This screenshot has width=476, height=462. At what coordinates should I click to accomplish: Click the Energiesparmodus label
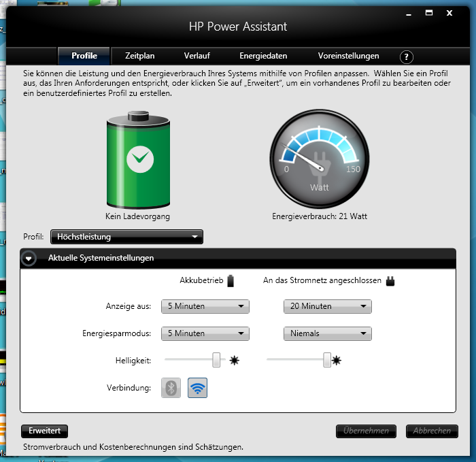click(116, 333)
